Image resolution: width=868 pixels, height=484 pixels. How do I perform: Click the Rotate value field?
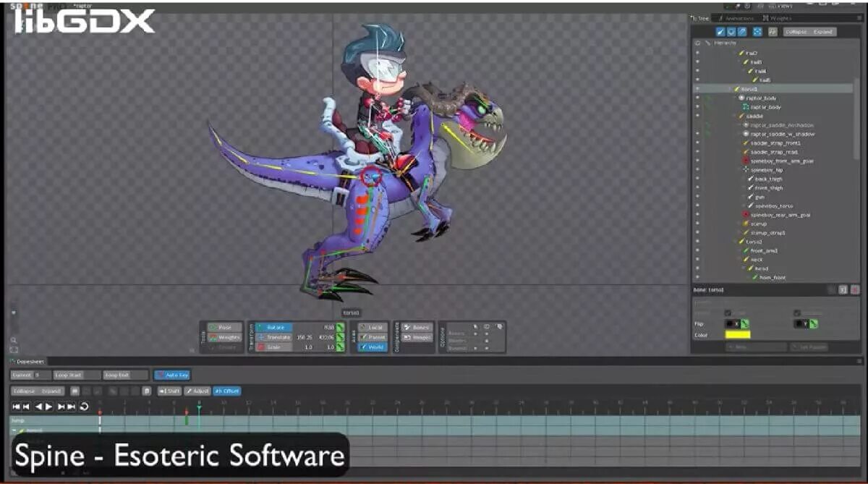[327, 327]
